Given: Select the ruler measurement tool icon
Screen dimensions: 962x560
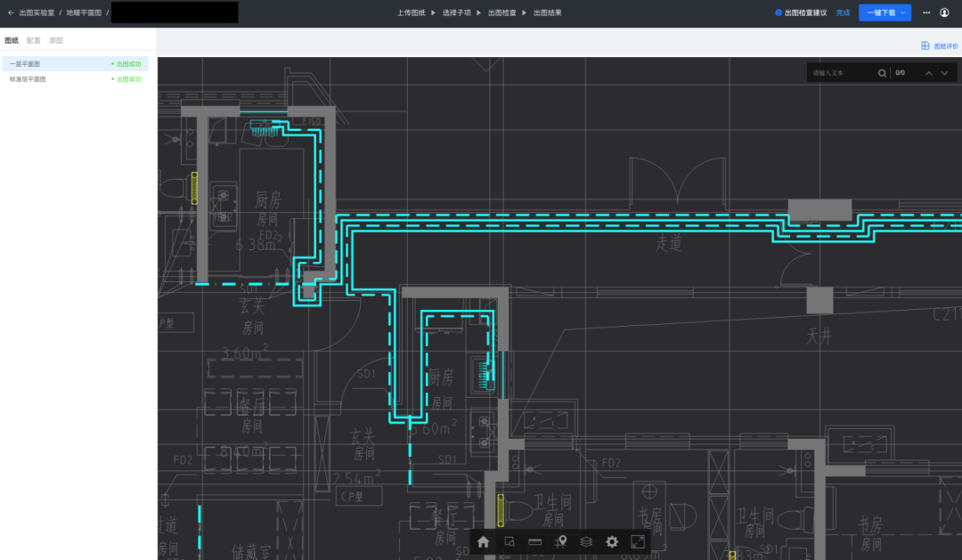Looking at the screenshot, I should [535, 541].
